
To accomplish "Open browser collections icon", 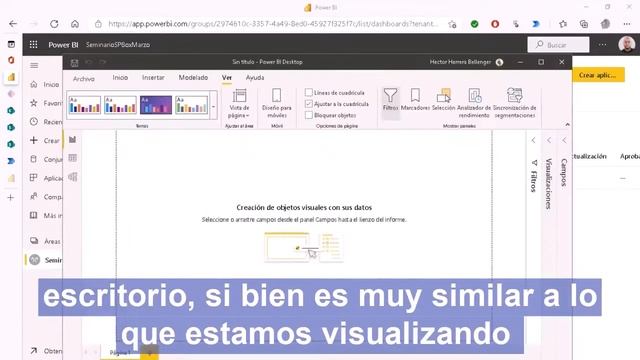I will (x=584, y=24).
